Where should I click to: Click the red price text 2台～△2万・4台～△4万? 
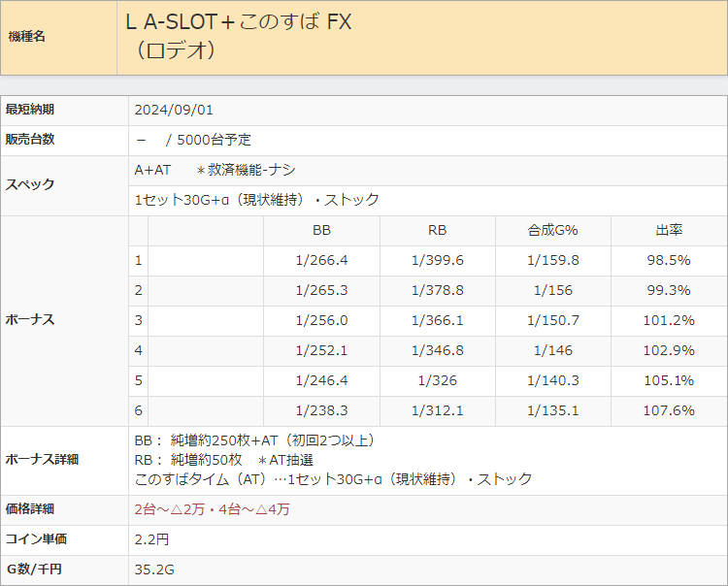(212, 509)
